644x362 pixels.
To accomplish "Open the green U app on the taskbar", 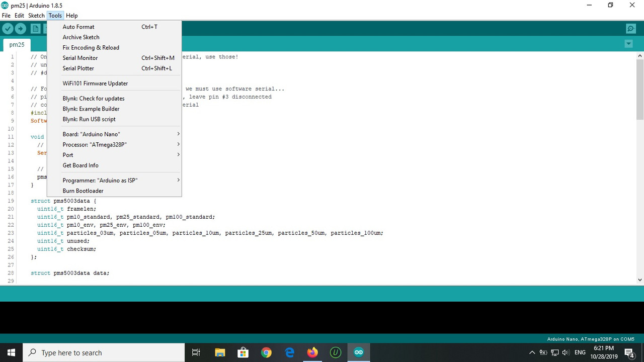I will [336, 352].
